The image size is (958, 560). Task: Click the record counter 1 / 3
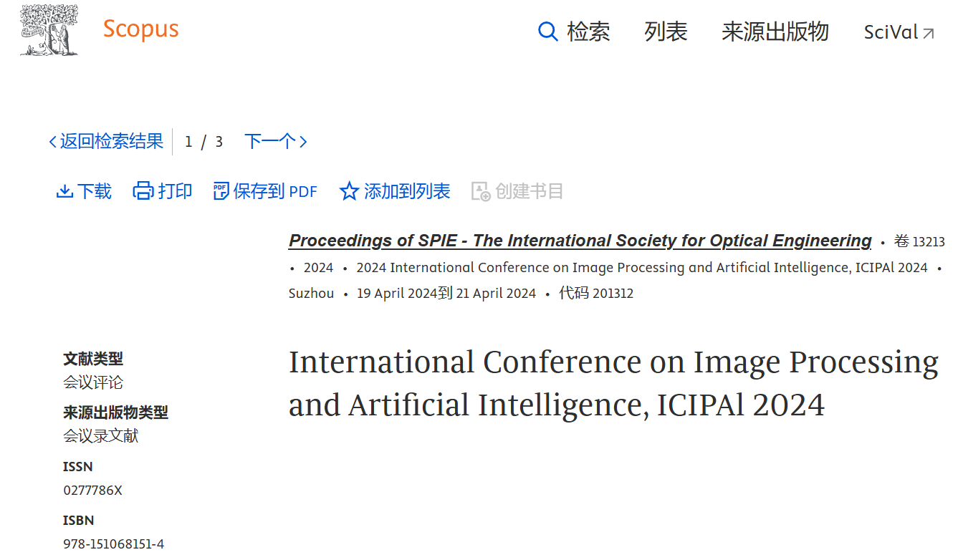203,142
